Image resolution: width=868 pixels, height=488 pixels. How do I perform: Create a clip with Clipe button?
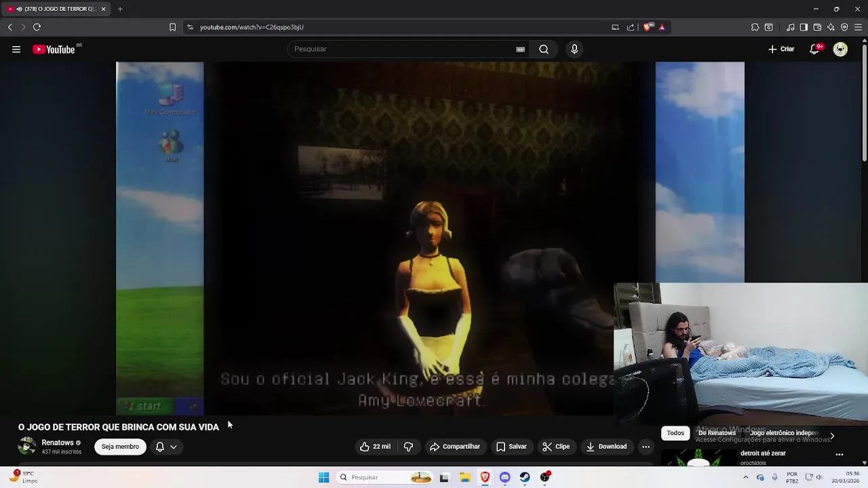coord(556,447)
